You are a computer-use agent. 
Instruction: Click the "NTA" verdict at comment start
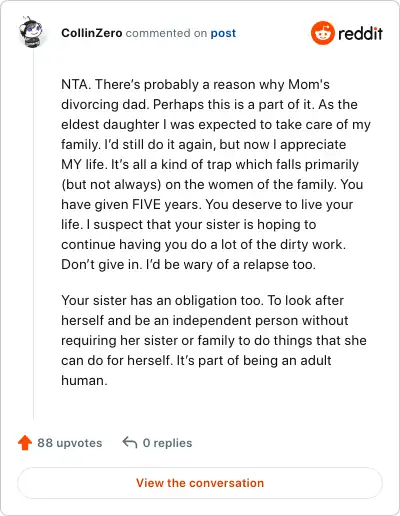click(75, 84)
